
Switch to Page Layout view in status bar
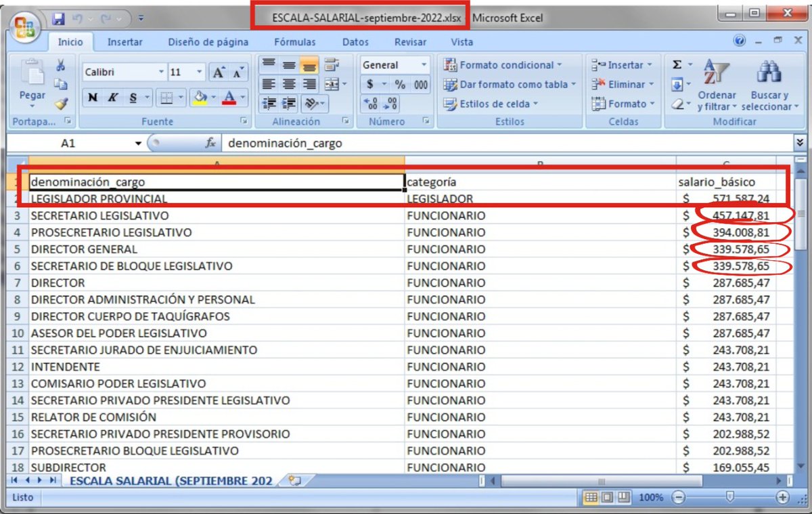pos(607,497)
